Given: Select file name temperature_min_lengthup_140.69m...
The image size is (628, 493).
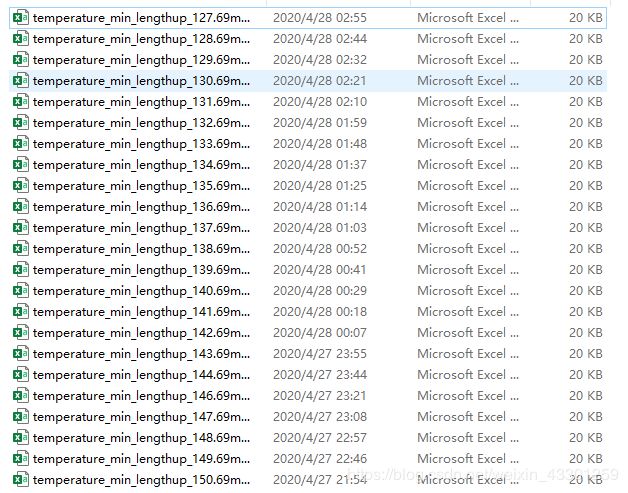Looking at the screenshot, I should point(141,291).
